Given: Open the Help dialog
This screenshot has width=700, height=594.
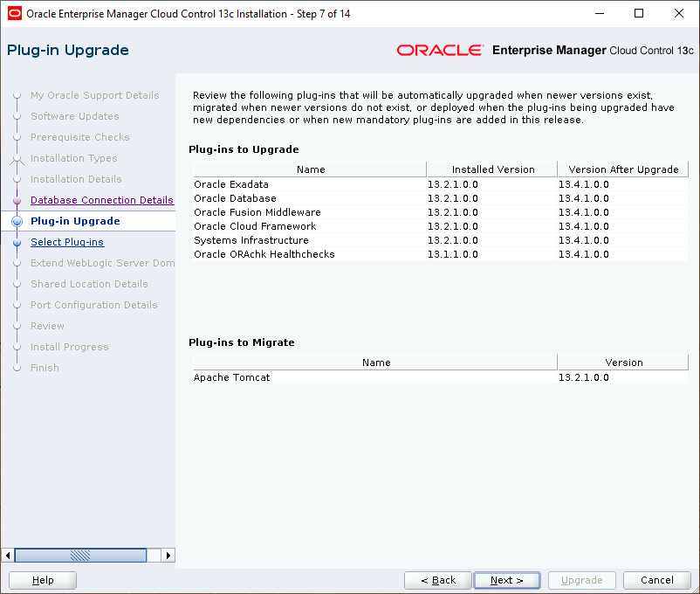Looking at the screenshot, I should (43, 580).
